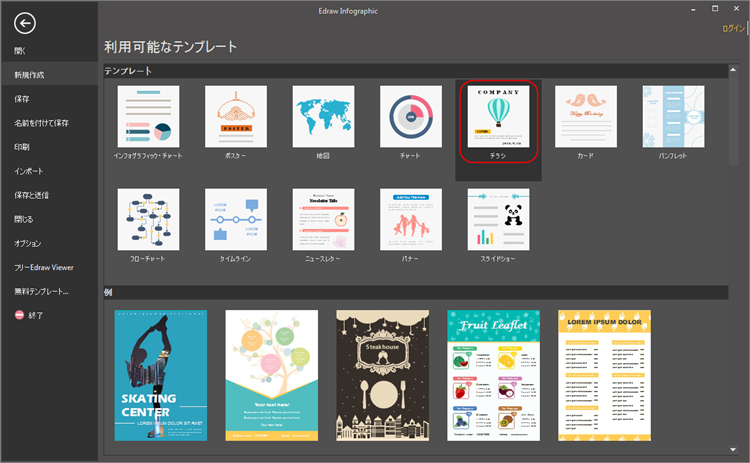Choose the フローチャート template icon

(x=148, y=219)
